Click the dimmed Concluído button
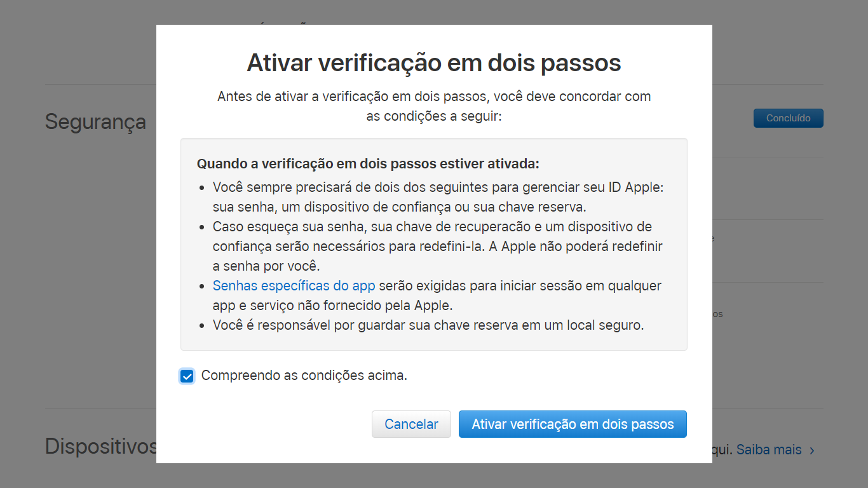Viewport: 868px width, 488px height. [788, 118]
